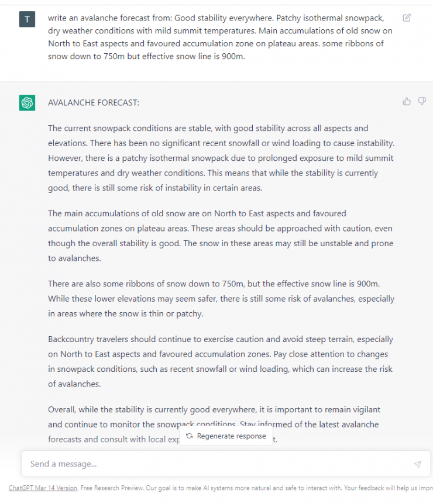Focus the 'Send a message...' input field
433x504 pixels.
pyautogui.click(x=216, y=464)
